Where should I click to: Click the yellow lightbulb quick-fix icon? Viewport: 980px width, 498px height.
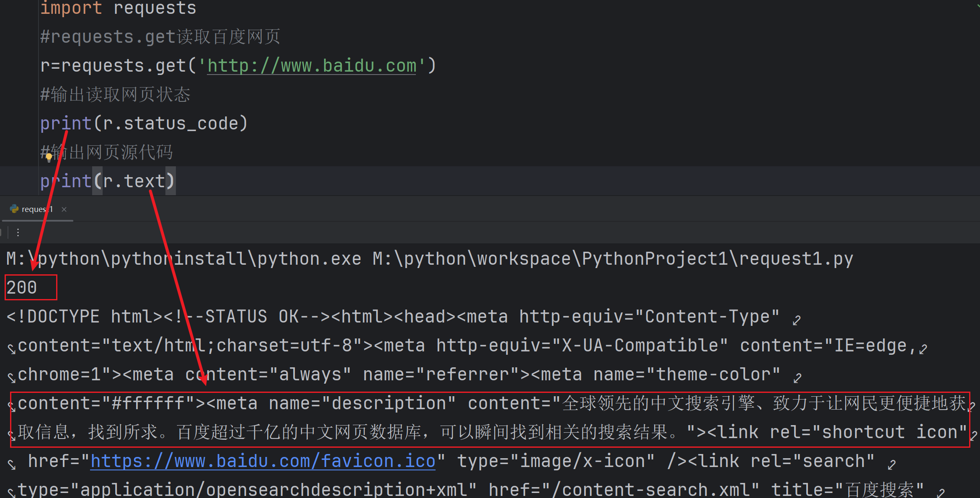point(49,157)
